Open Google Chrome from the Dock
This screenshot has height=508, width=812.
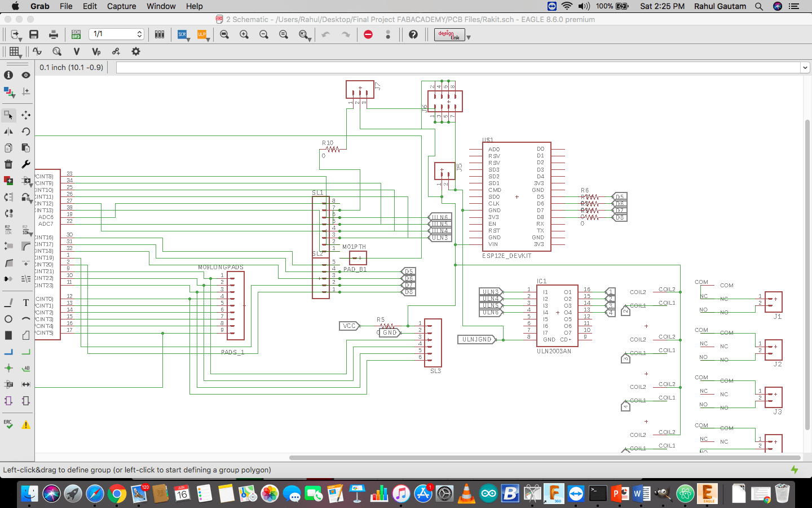tap(117, 494)
